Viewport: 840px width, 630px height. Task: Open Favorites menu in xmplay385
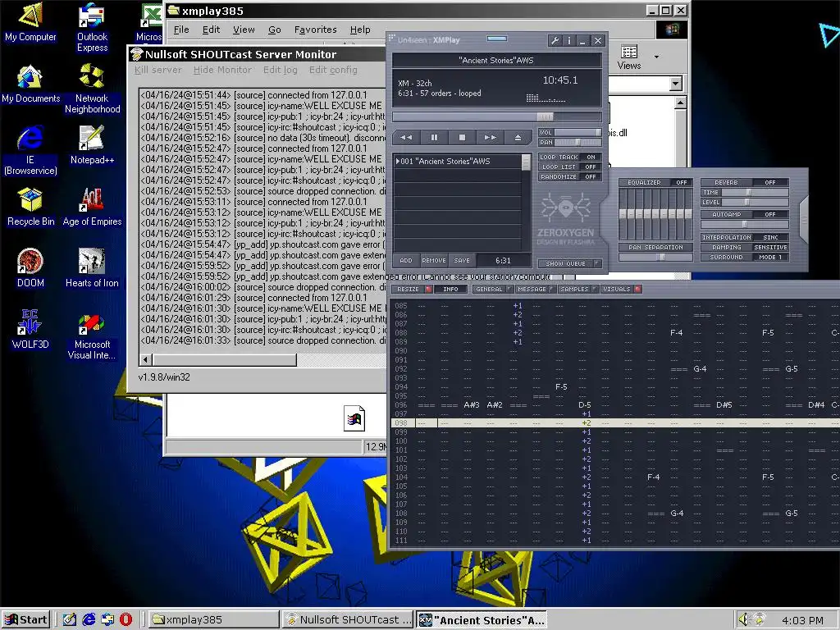(x=316, y=30)
